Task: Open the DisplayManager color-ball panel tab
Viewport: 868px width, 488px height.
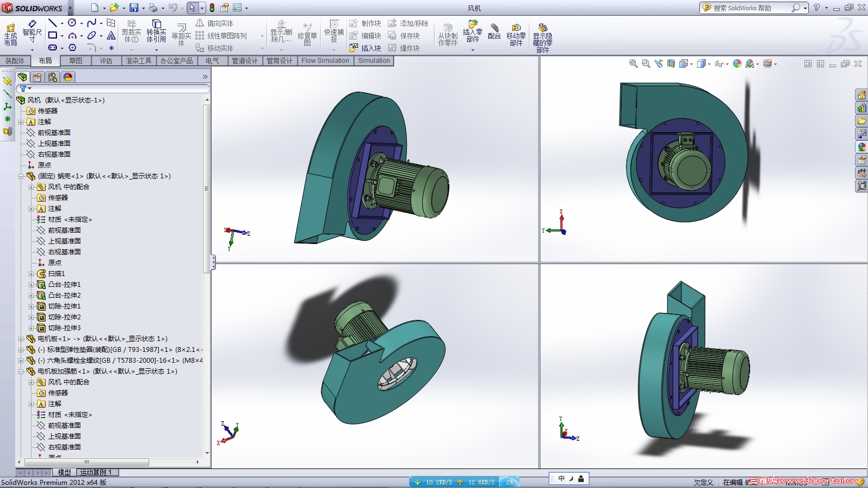Action: click(68, 77)
